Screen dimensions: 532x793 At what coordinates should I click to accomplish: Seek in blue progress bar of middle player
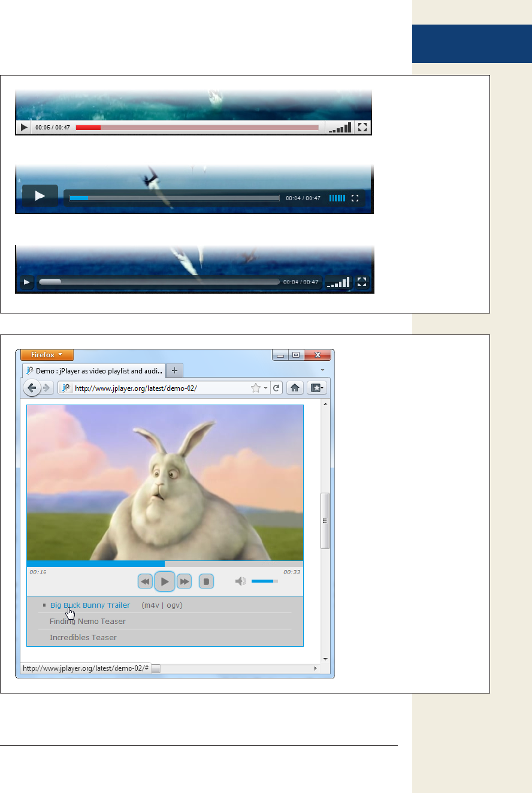[x=174, y=198]
